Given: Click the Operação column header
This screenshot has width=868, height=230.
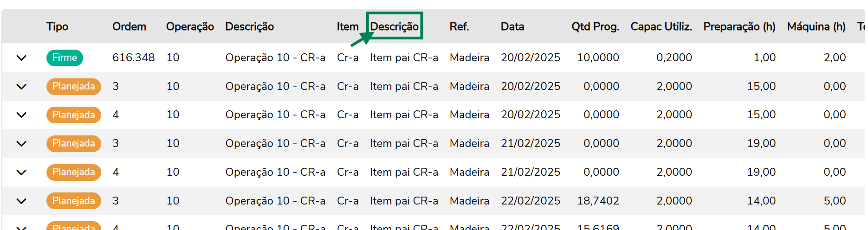Looking at the screenshot, I should pos(190,27).
